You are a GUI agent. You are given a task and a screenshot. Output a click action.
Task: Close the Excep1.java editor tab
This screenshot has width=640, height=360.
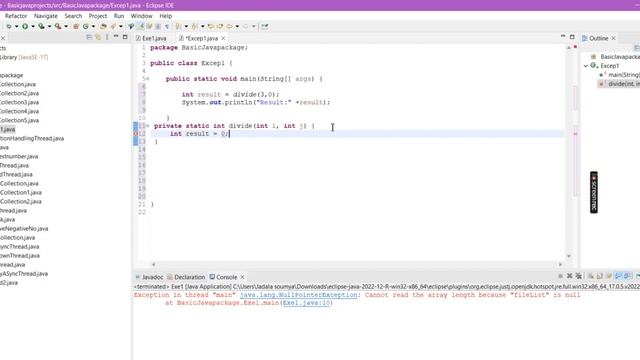point(223,38)
